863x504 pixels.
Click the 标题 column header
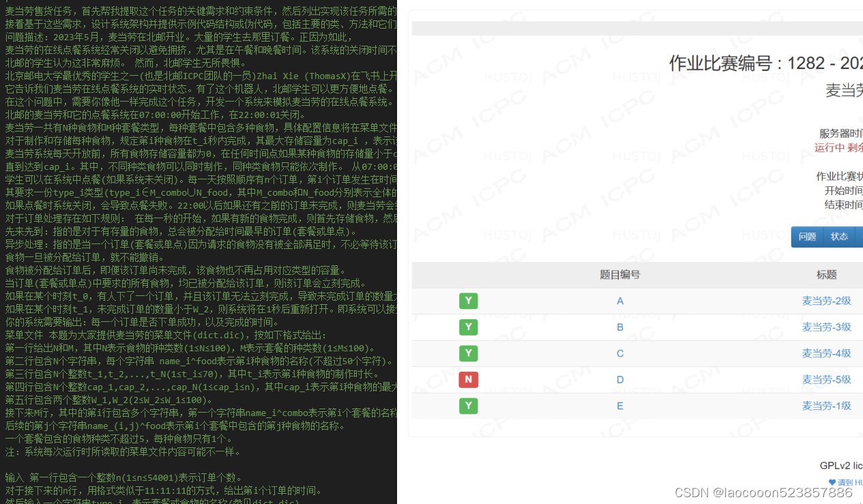tap(826, 275)
